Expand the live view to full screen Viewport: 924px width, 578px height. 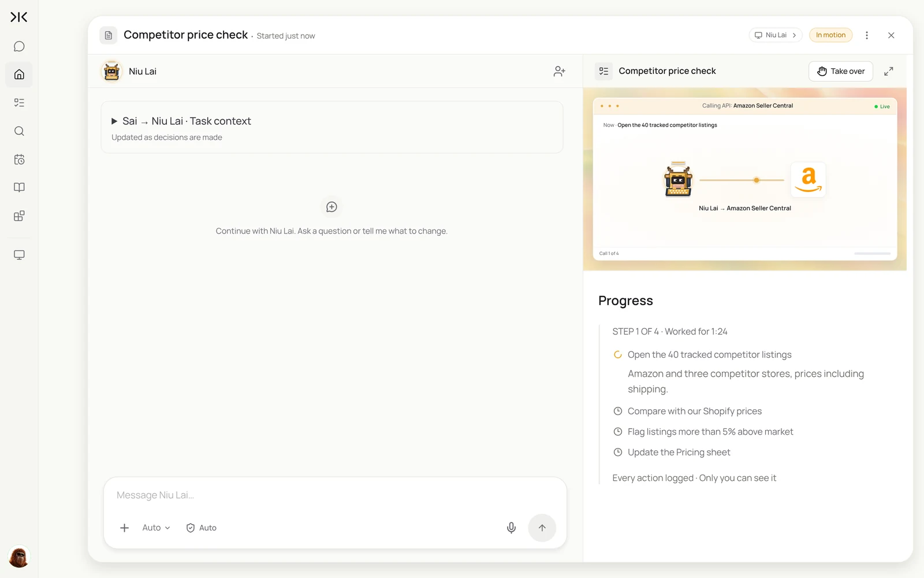tap(889, 71)
